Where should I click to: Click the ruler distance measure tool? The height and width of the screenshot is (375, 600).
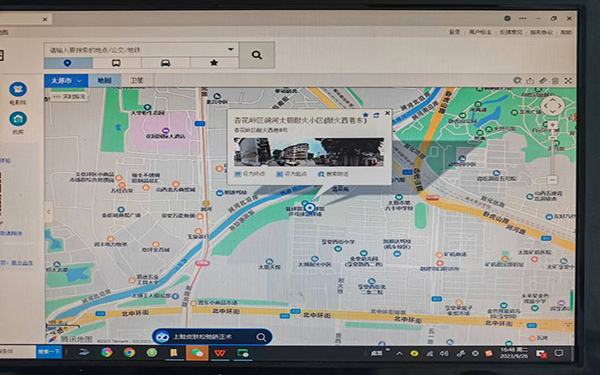pos(543,80)
